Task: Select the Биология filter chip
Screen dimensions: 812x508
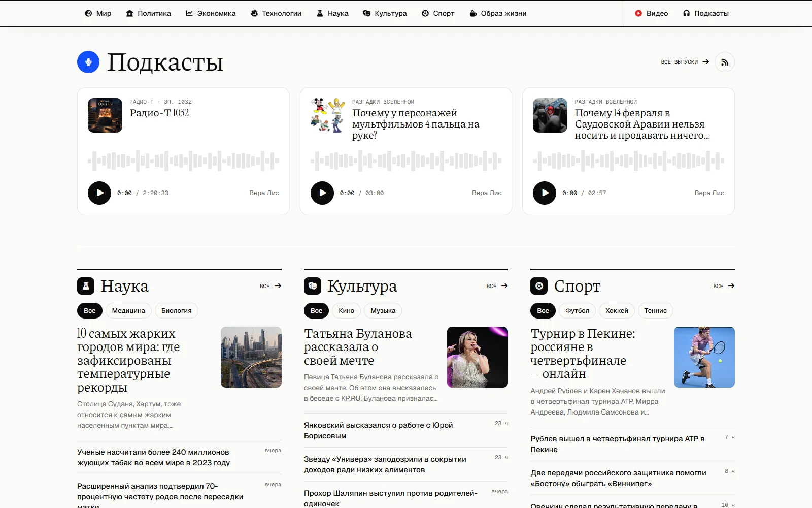Action: [x=177, y=311]
